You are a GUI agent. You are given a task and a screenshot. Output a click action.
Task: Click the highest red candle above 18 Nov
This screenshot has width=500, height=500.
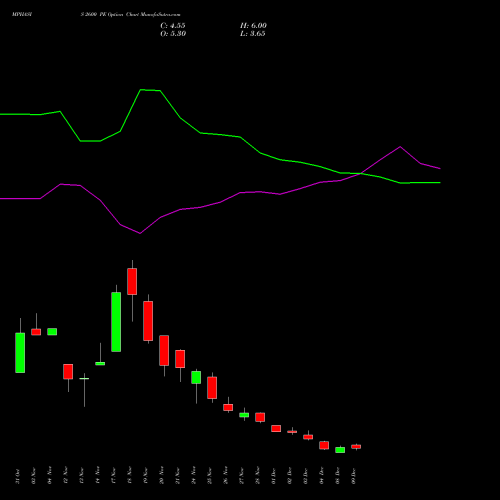[132, 281]
